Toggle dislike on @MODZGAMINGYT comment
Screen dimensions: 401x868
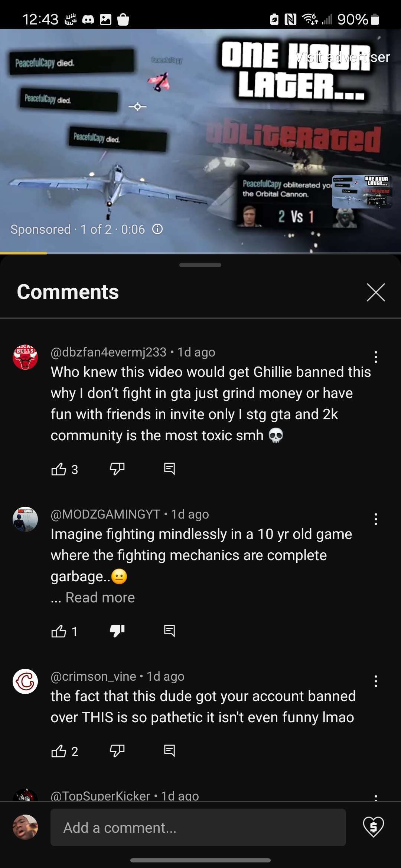[x=117, y=631]
